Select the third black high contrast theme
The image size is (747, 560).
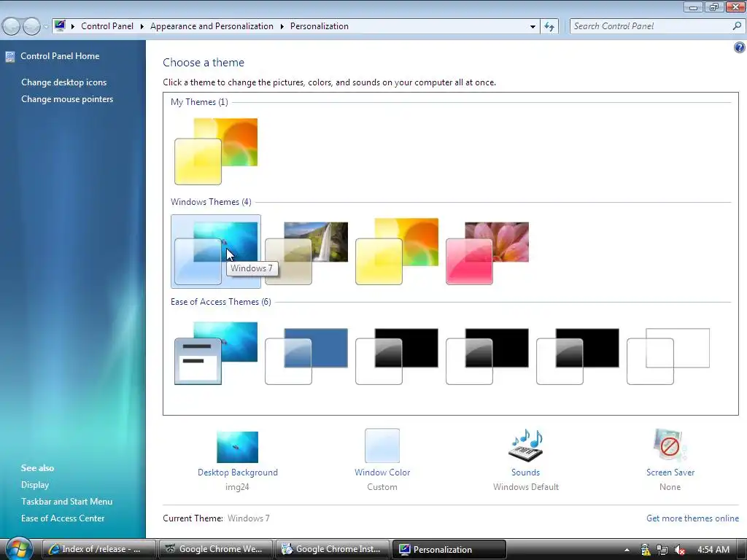tap(578, 356)
